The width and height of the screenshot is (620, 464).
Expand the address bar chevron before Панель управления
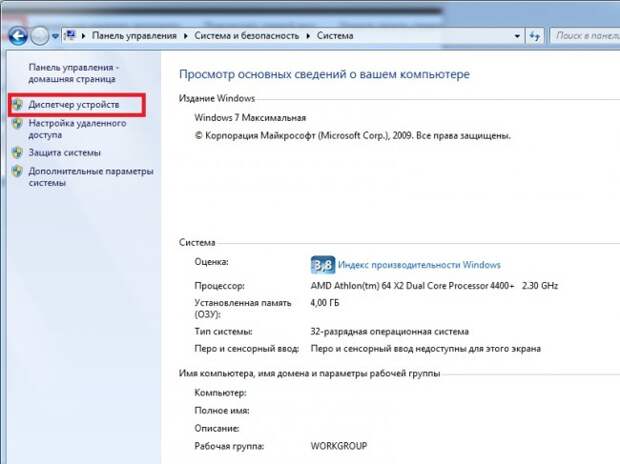[x=83, y=36]
